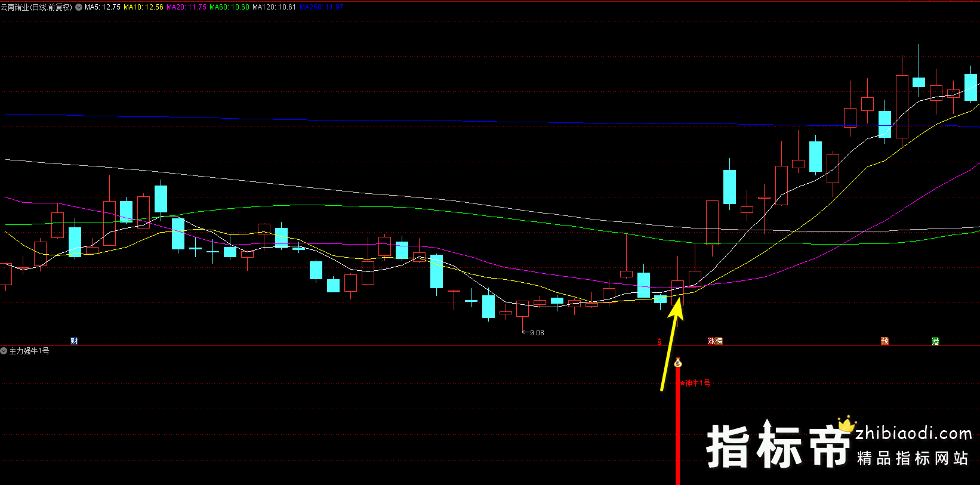
Task: Select the MA5: 12.75 label
Action: [x=103, y=7]
